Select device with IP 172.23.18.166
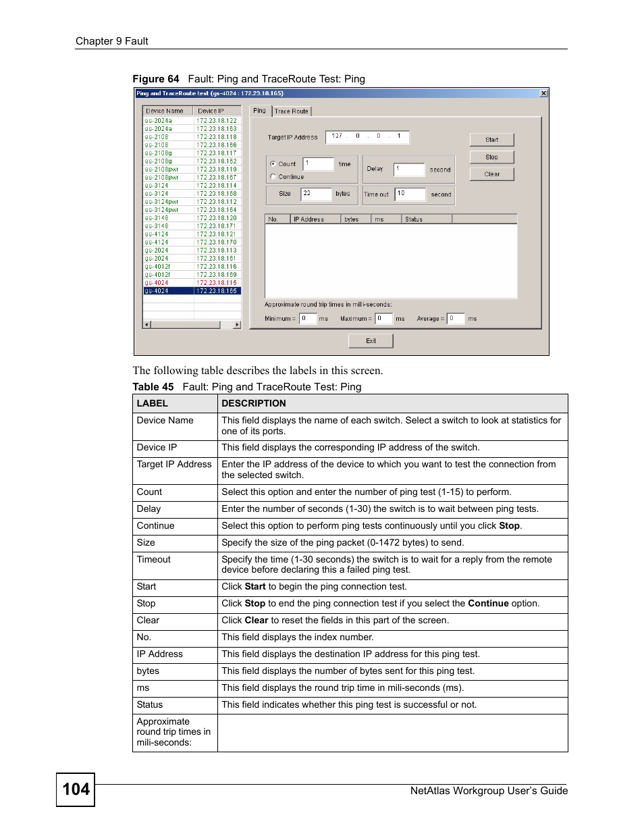The height and width of the screenshot is (834, 644). click(217, 145)
